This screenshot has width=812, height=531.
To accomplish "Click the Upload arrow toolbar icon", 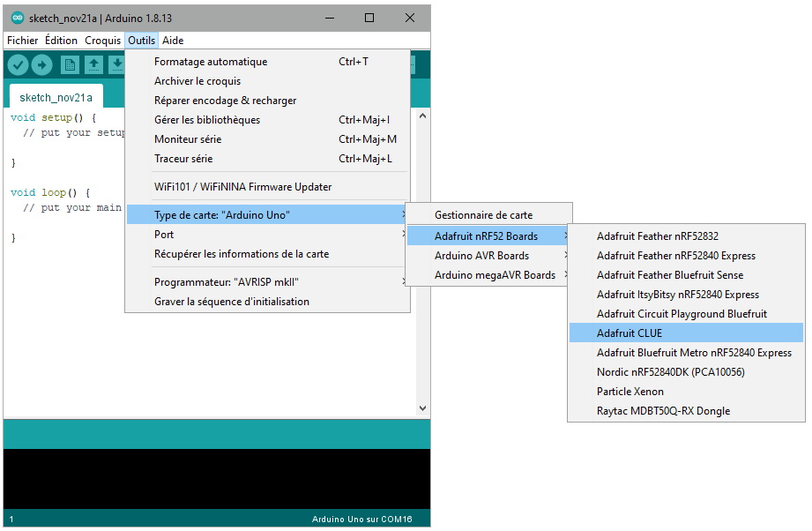I will click(x=42, y=65).
